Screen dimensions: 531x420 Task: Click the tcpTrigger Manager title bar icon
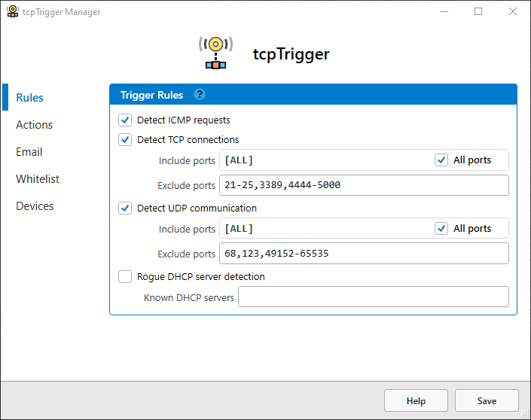coord(13,11)
